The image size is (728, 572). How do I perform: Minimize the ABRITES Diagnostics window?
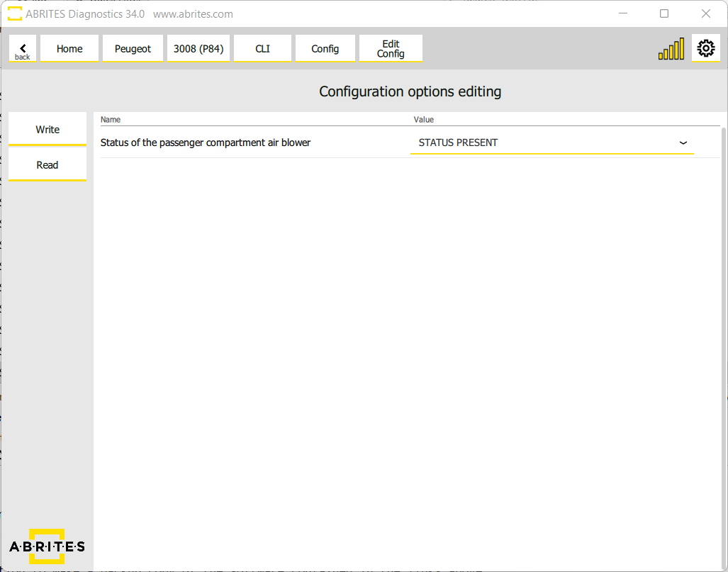[x=623, y=13]
